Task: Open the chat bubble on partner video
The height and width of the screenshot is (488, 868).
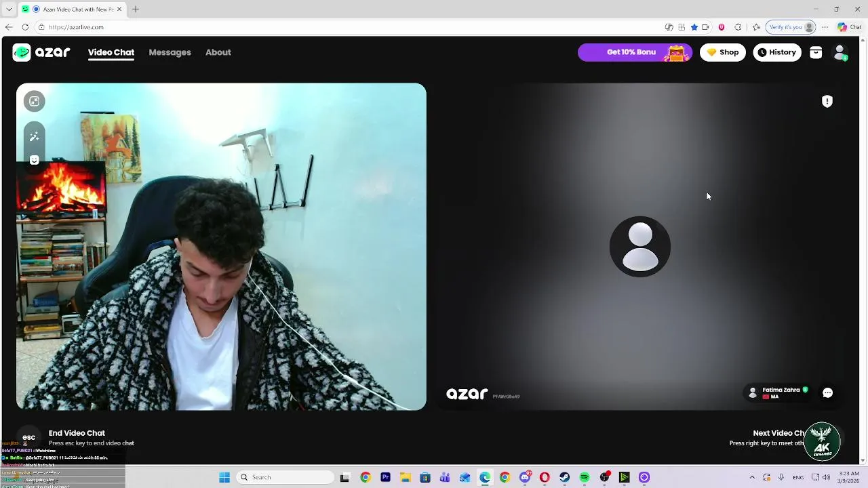Action: (827, 392)
